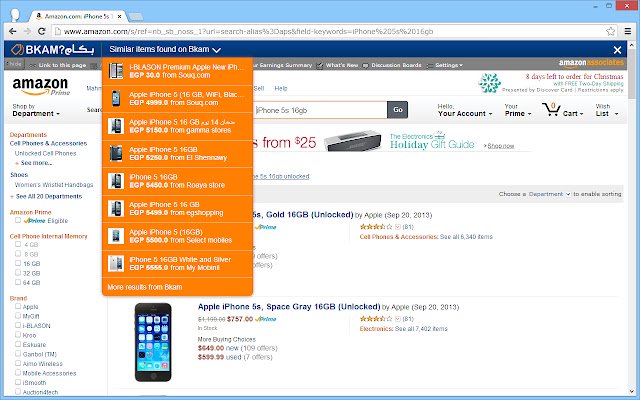Click the browser forward arrow
This screenshot has height=400, width=640.
pyautogui.click(x=27, y=31)
